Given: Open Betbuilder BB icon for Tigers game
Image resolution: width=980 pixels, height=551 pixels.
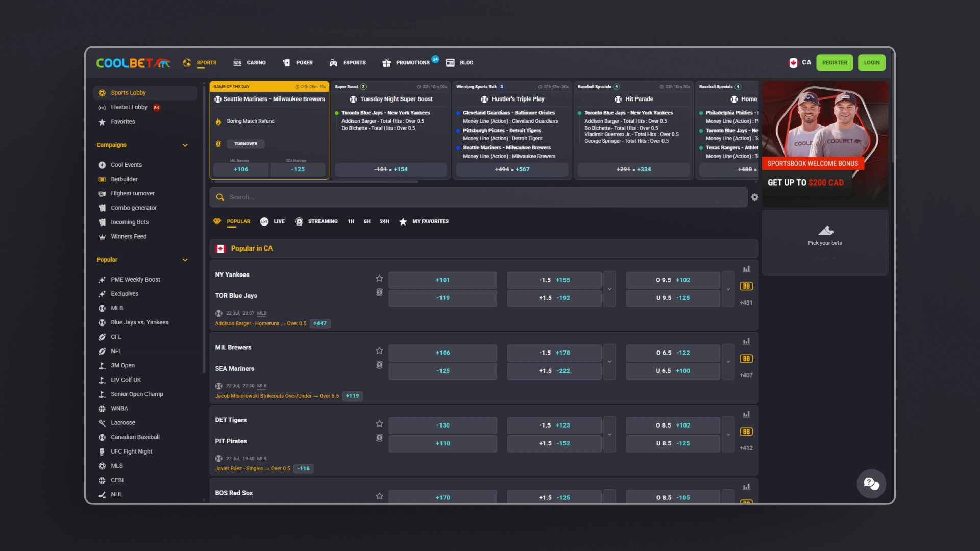Looking at the screenshot, I should click(x=746, y=432).
